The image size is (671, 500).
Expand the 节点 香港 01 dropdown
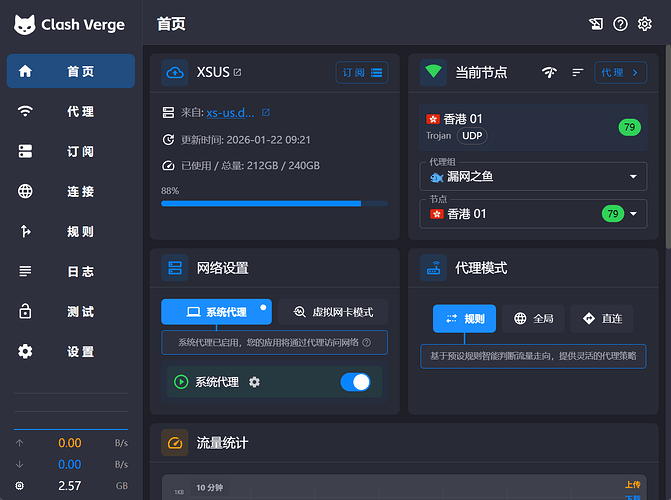coord(533,214)
